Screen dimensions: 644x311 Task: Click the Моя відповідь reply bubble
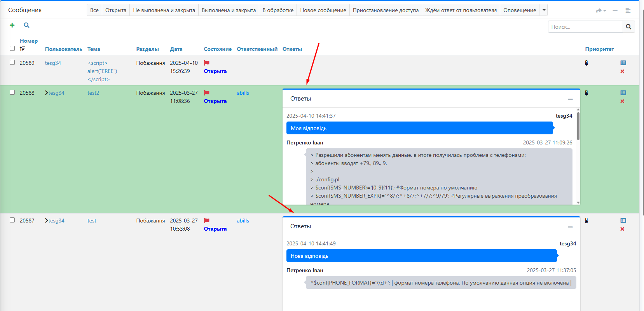click(x=420, y=128)
